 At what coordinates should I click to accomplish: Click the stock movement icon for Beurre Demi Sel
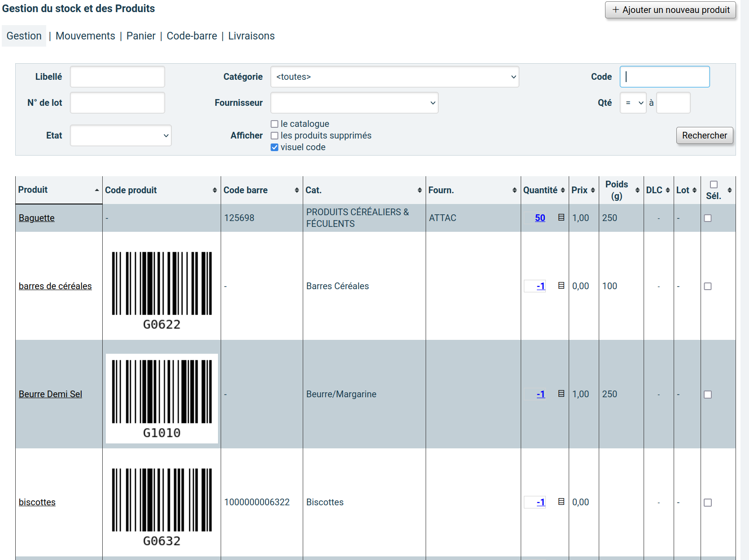561,394
